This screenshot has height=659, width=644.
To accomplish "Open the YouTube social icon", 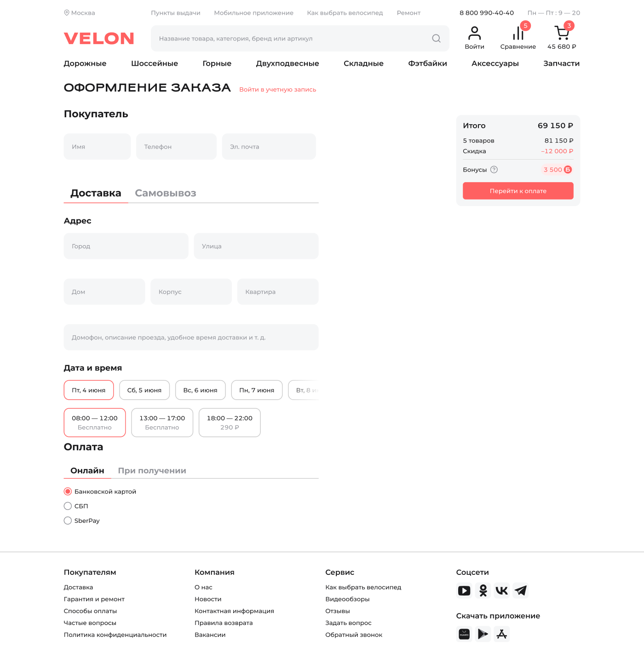I will [x=464, y=590].
